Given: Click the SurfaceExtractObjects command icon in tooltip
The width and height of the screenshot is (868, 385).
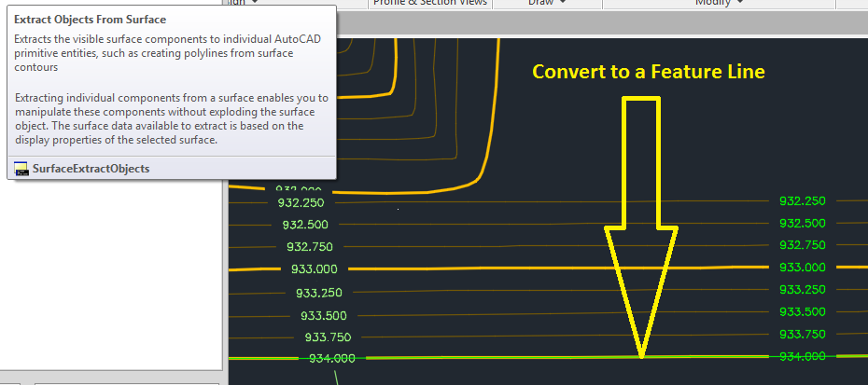Looking at the screenshot, I should coord(21,169).
